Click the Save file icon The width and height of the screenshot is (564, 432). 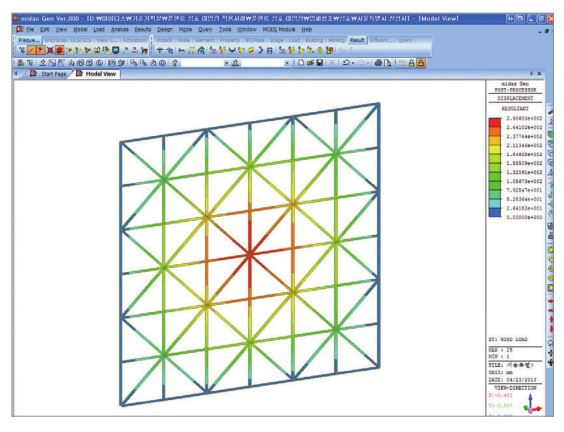tap(320, 63)
